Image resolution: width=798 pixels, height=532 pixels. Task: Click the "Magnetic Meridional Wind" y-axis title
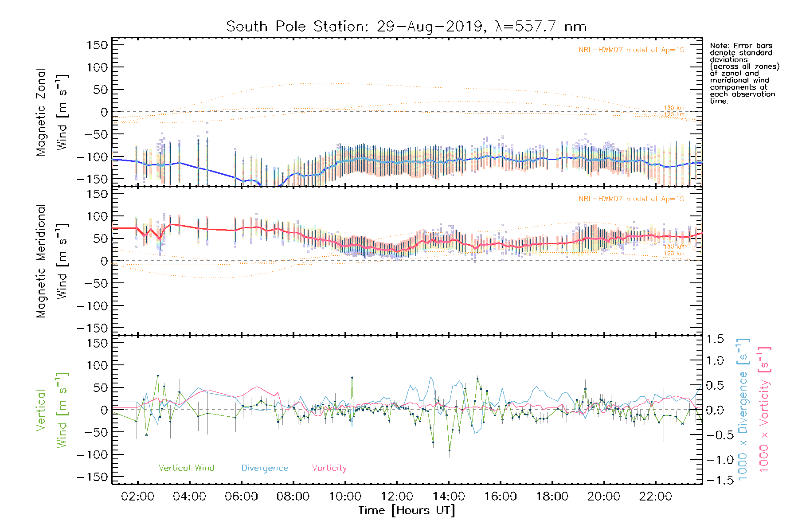(51, 261)
